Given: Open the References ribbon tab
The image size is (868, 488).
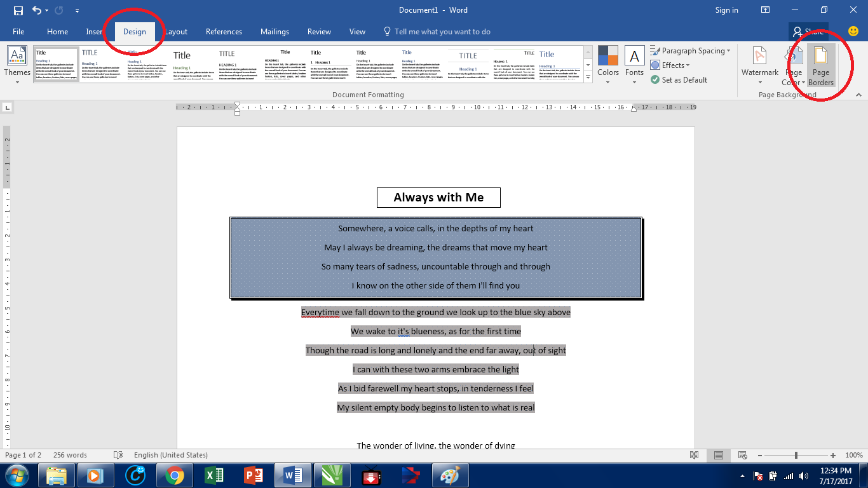Looking at the screenshot, I should 224,31.
